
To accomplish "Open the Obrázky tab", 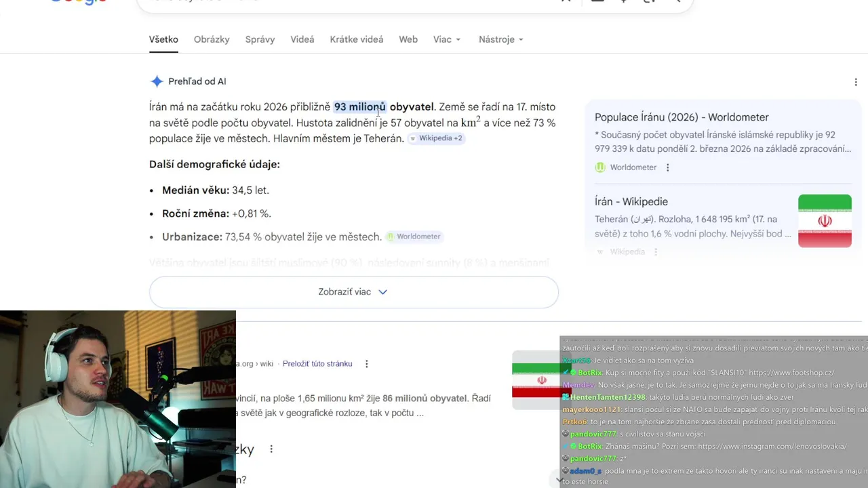I will (212, 39).
